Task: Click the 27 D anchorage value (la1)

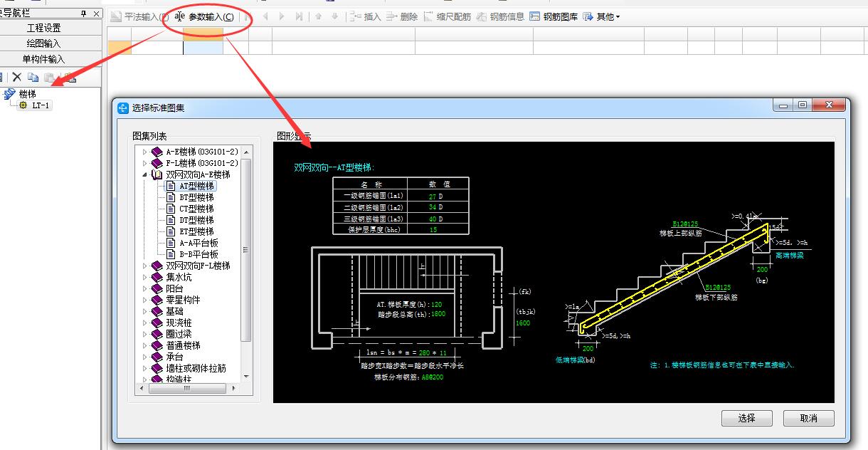Action: click(436, 195)
